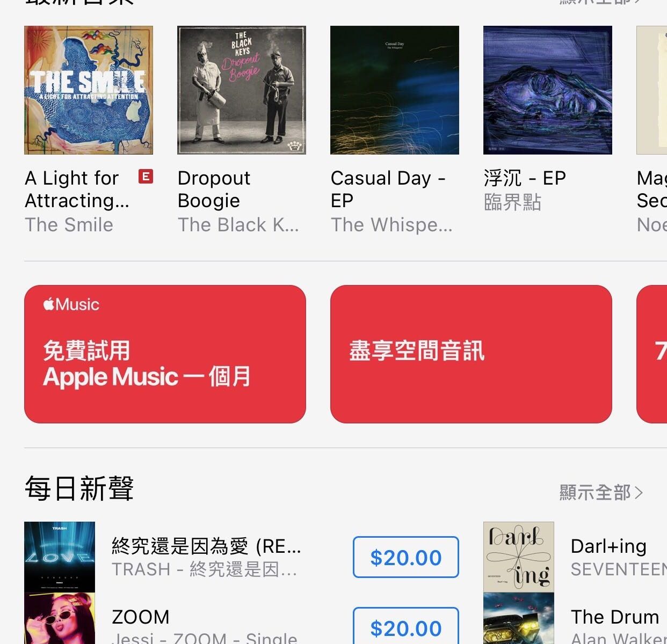Screen dimensions: 667x644
Task: Open the 浮沉 EP album artwork
Action: coord(548,90)
